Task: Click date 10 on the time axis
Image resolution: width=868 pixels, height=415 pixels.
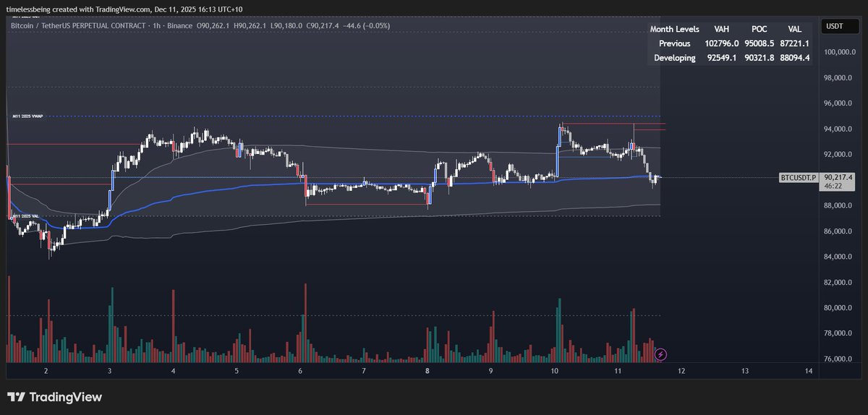Action: (554, 371)
